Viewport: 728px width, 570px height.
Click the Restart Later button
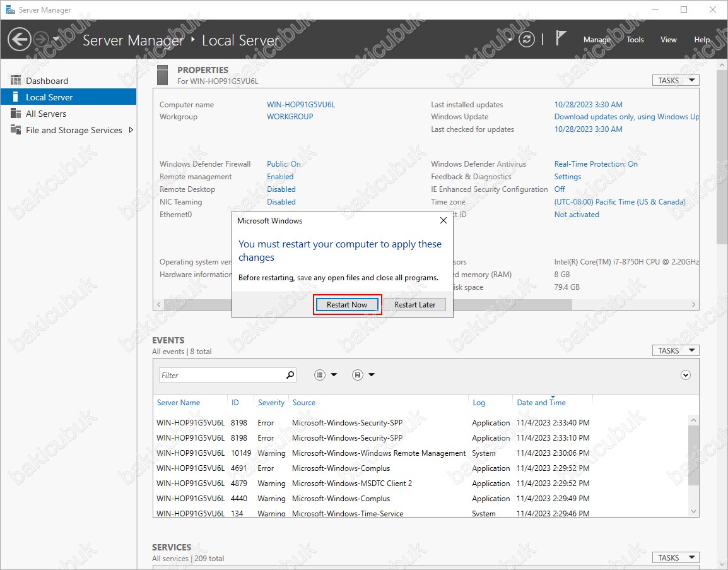(x=414, y=305)
